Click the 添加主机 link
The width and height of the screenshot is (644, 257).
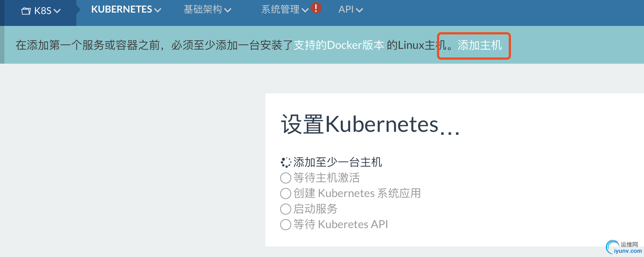coord(479,45)
